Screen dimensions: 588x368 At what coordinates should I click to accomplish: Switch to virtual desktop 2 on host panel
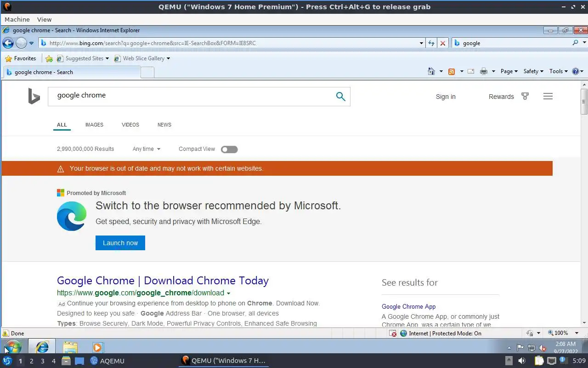point(31,361)
